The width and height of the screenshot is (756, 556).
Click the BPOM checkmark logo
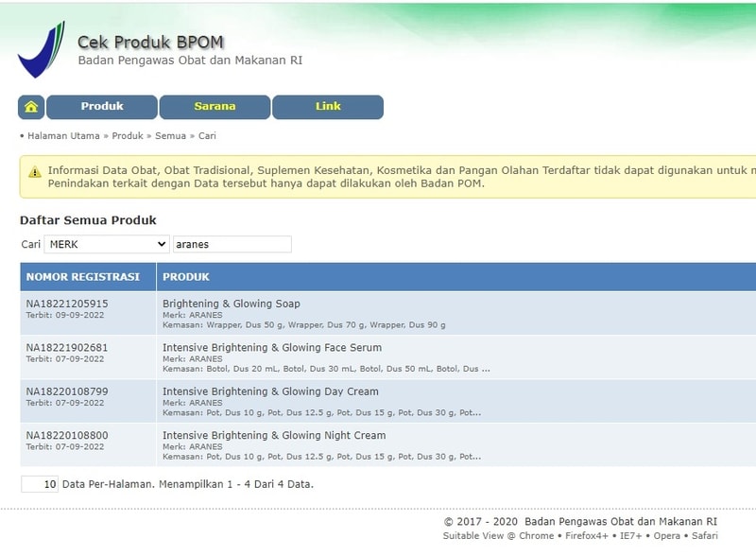click(x=42, y=49)
